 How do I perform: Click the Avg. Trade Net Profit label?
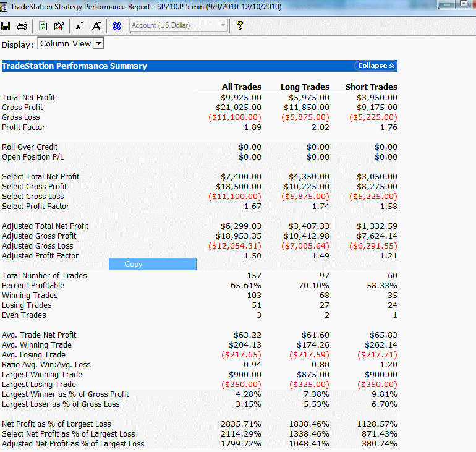click(39, 335)
